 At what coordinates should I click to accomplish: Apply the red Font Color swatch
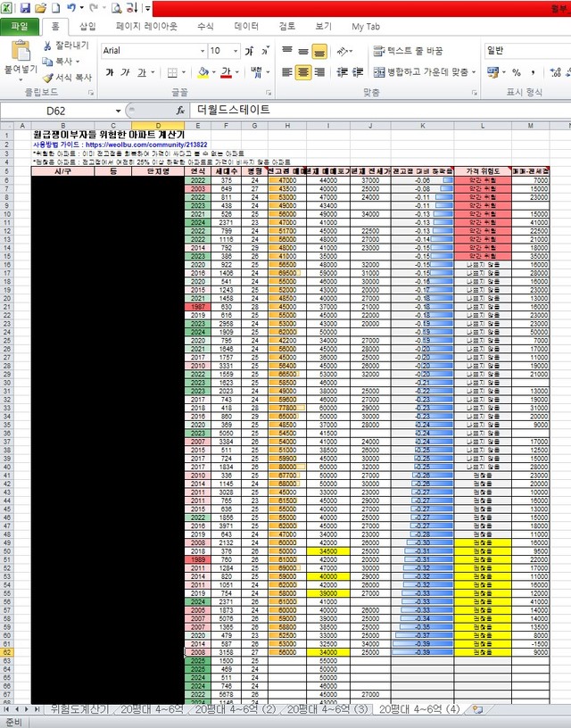tap(226, 72)
